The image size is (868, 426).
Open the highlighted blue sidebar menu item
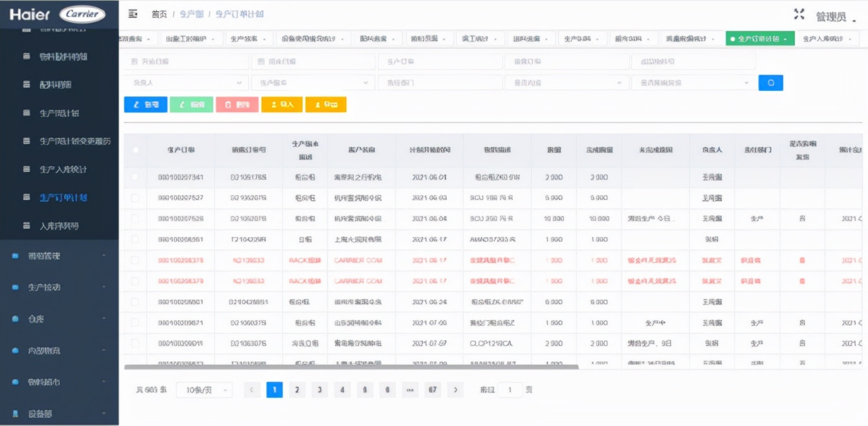tap(63, 198)
